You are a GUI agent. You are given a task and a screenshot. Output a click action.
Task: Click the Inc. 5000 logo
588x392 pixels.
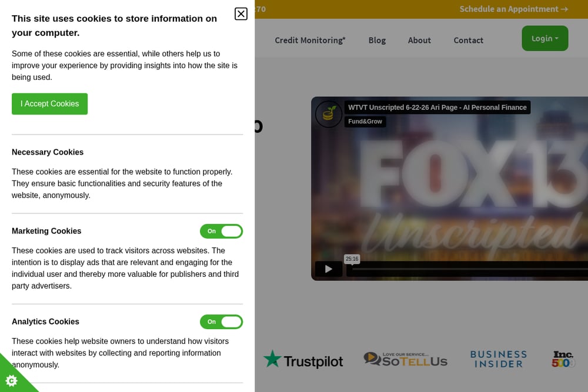coord(563,359)
